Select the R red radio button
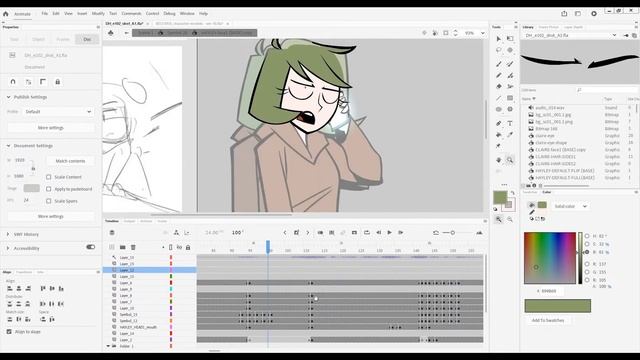 click(587, 264)
